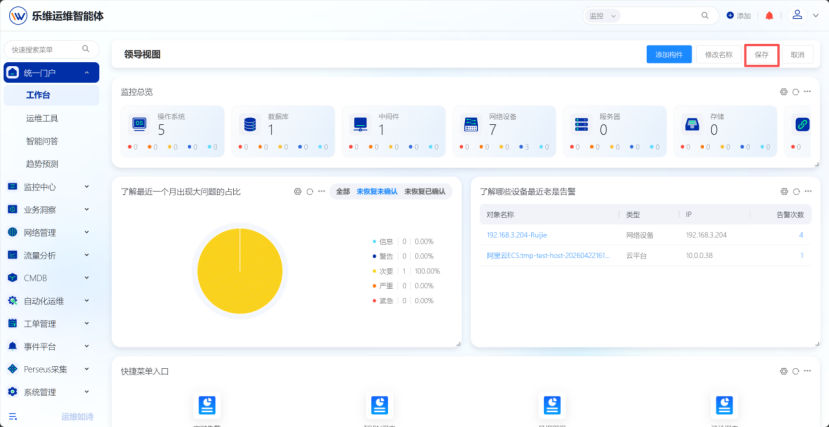Click the 存储 storage icon
The height and width of the screenshot is (427, 829).
pyautogui.click(x=692, y=124)
